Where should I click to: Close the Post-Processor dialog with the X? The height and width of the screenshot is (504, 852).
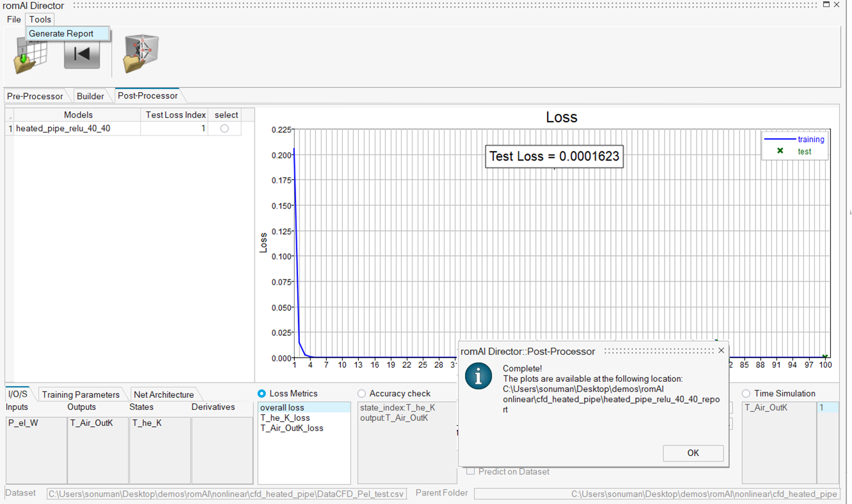pyautogui.click(x=721, y=350)
